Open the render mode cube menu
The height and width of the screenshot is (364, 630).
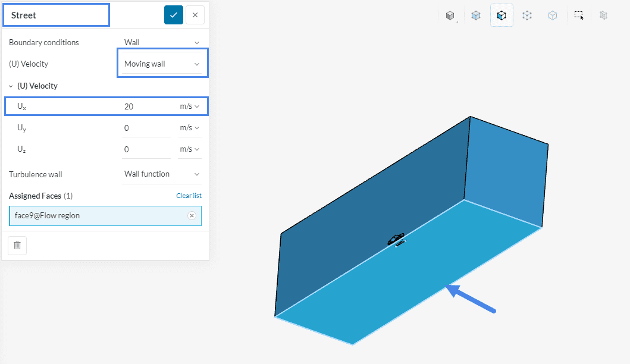pyautogui.click(x=450, y=15)
